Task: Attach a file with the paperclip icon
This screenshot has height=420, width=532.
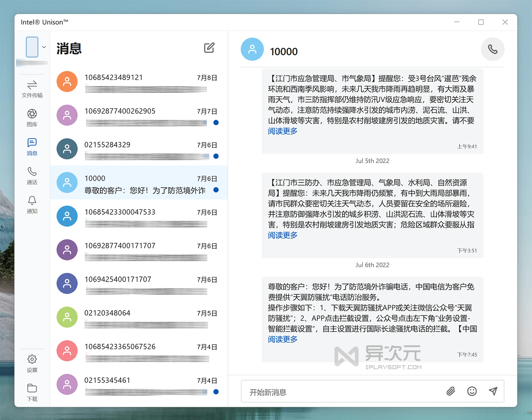Action: tap(451, 391)
